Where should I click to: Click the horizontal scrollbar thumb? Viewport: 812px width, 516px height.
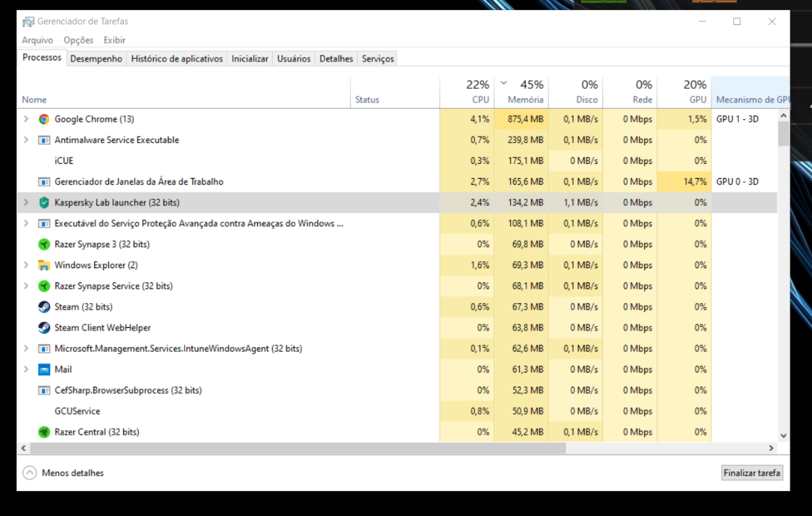(x=298, y=448)
